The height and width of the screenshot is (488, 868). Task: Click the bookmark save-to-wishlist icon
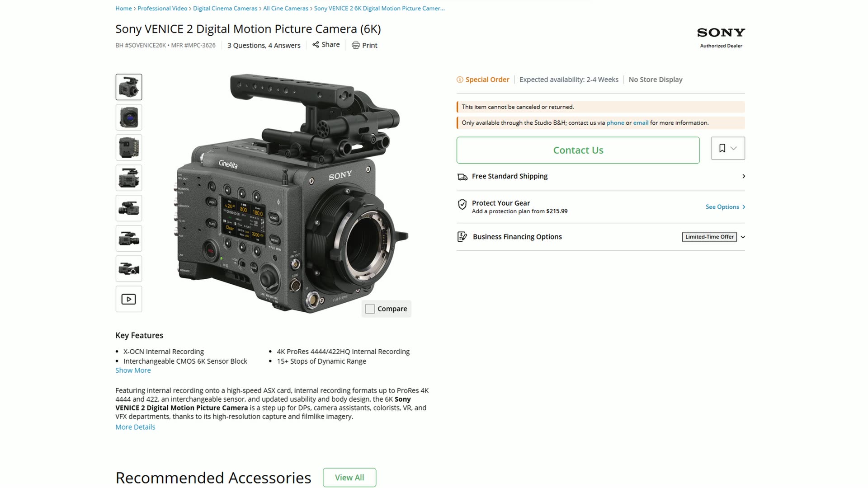tap(722, 148)
